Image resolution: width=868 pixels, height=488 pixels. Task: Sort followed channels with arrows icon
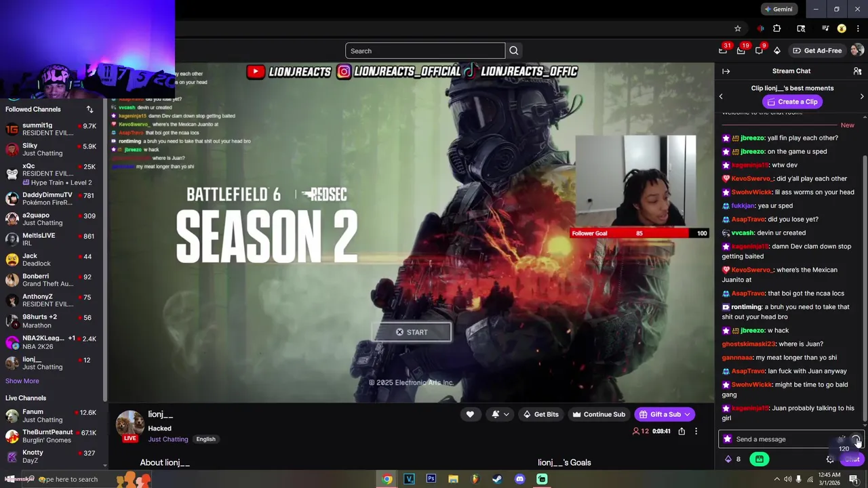(x=90, y=109)
